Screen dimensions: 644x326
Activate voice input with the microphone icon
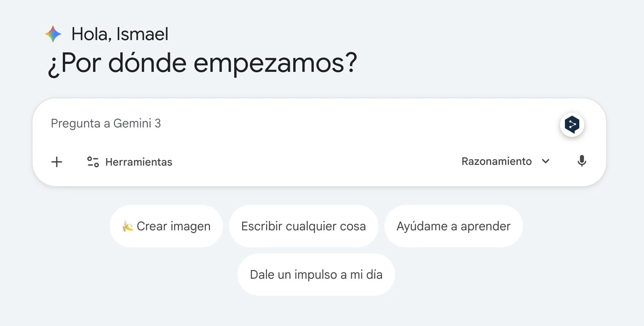coord(582,161)
